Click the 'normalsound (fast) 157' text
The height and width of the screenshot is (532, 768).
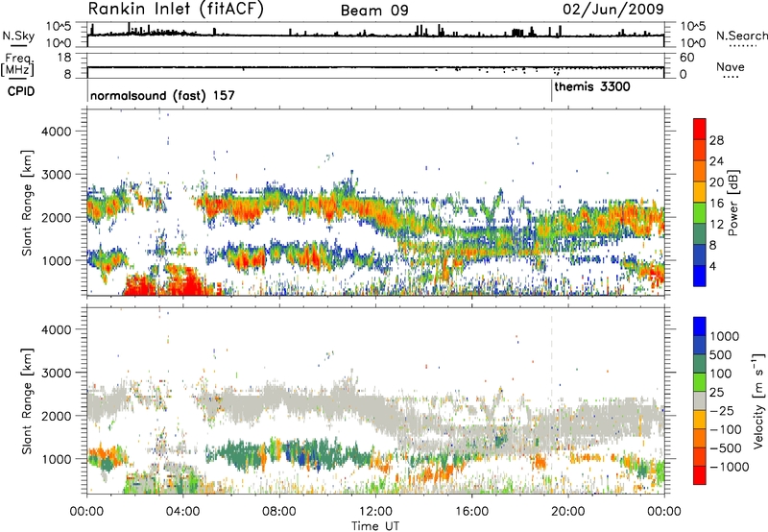(162, 95)
